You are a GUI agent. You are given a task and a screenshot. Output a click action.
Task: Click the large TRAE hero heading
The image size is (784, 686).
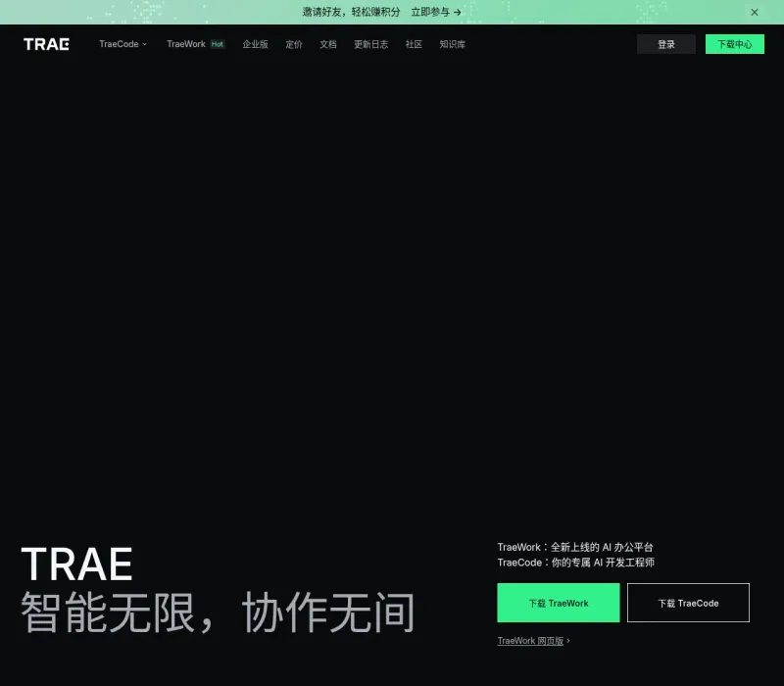77,564
